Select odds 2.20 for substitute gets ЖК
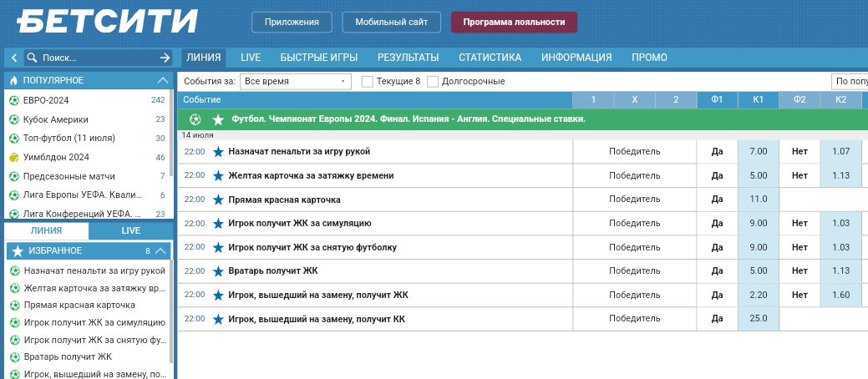 (x=759, y=295)
